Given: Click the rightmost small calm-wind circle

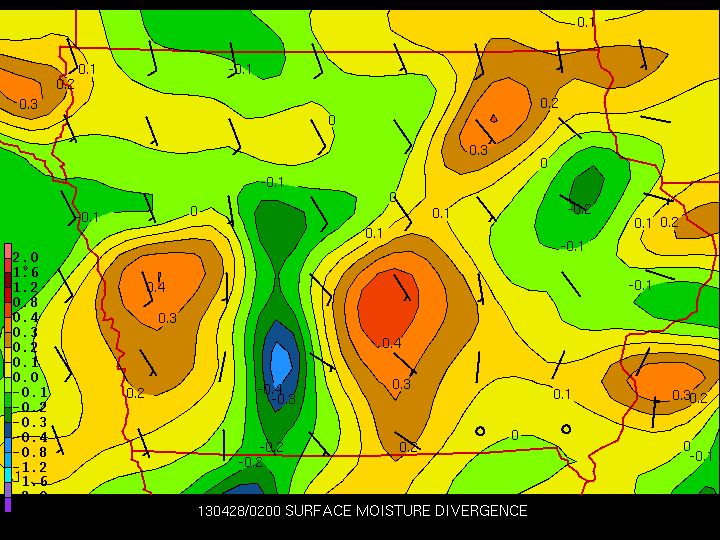Looking at the screenshot, I should pos(566,429).
